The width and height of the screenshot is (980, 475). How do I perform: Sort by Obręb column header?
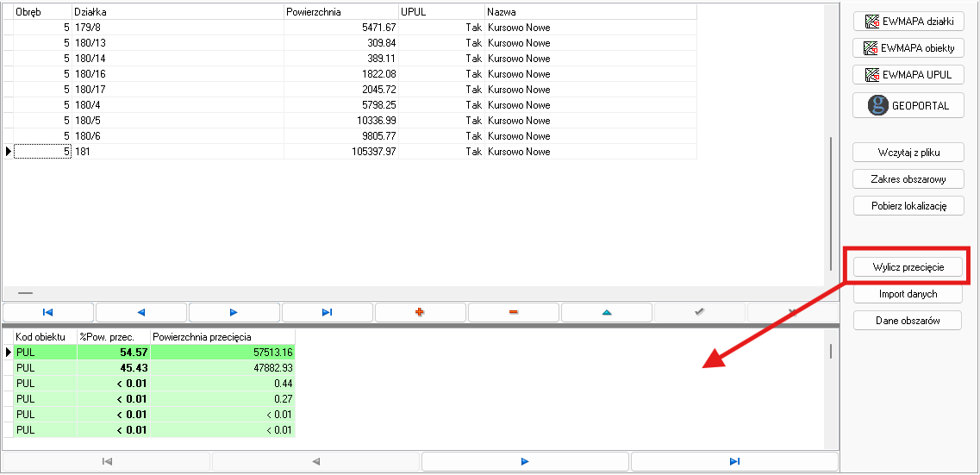[x=42, y=12]
